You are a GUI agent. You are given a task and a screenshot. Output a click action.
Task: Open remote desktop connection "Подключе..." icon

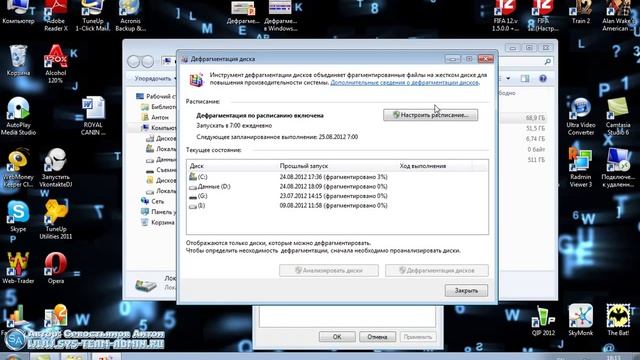pos(618,169)
